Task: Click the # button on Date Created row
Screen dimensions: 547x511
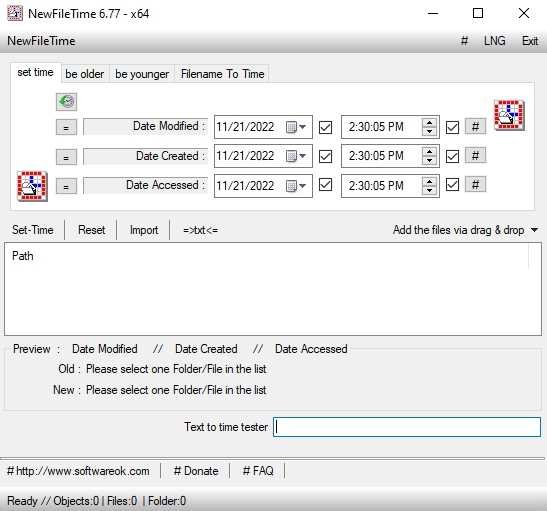Action: (x=475, y=156)
